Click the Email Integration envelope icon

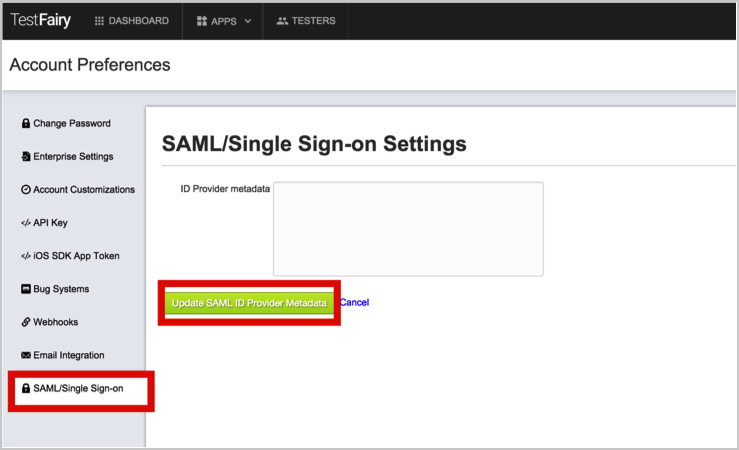coord(26,355)
